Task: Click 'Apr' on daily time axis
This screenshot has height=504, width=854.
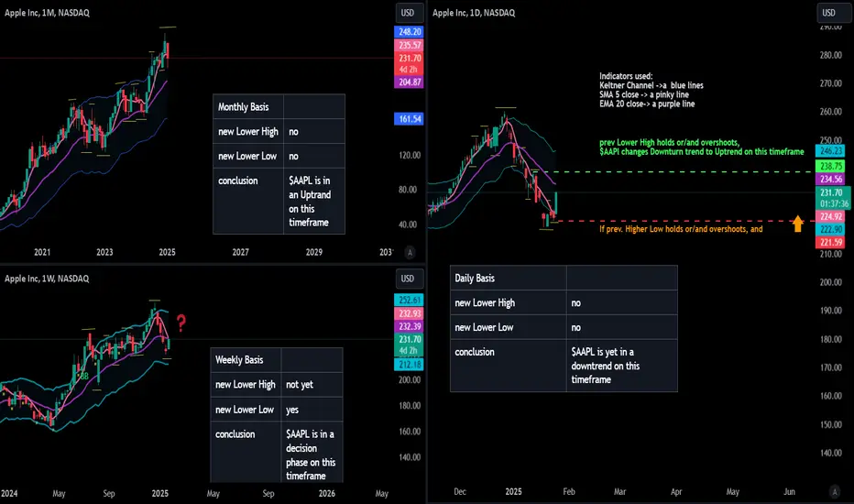Action: pos(676,491)
